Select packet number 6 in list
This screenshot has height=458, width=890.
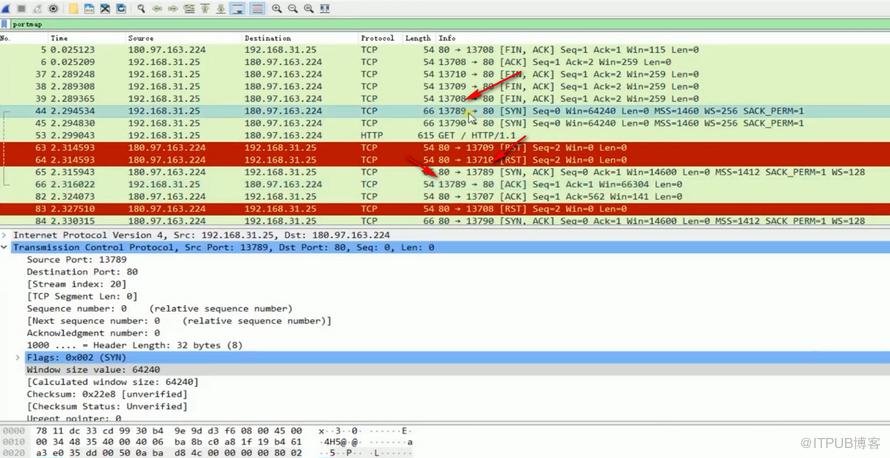(445, 62)
